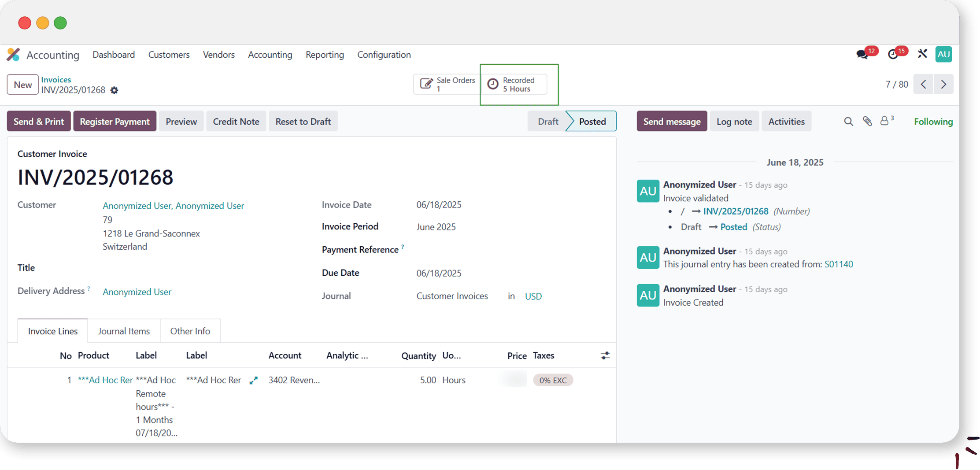The image size is (980, 470).
Task: Click the Register Payment button
Action: [x=115, y=122]
